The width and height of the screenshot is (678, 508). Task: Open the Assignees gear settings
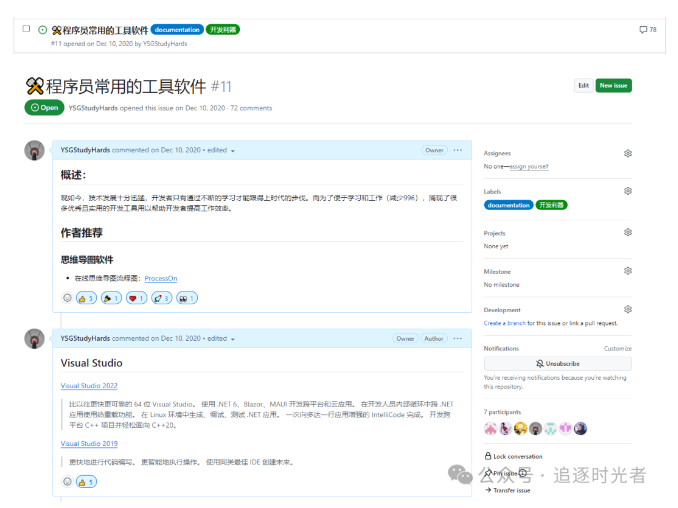628,153
